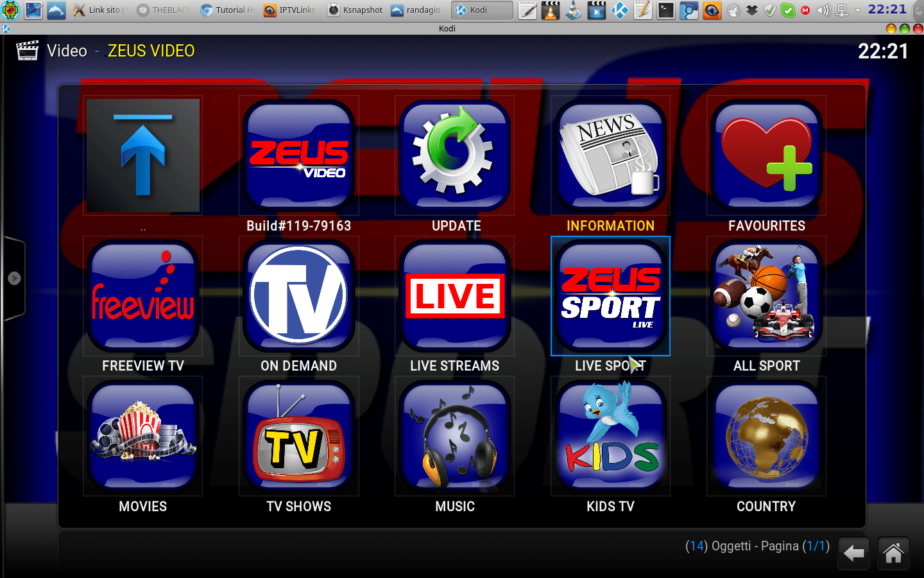Open the Zeus Video Build#119-79163 tile
Image resolution: width=924 pixels, height=578 pixels.
point(299,155)
